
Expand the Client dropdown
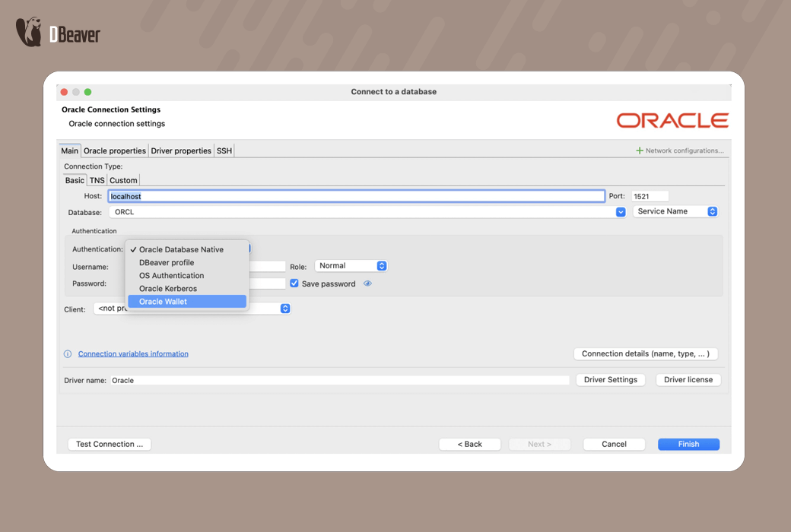coord(285,309)
